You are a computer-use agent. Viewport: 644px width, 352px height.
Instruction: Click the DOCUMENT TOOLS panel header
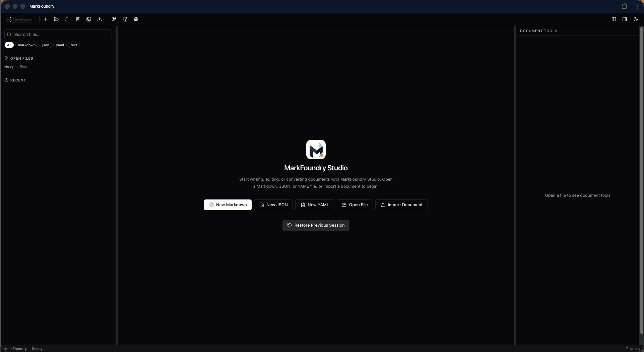pyautogui.click(x=538, y=31)
